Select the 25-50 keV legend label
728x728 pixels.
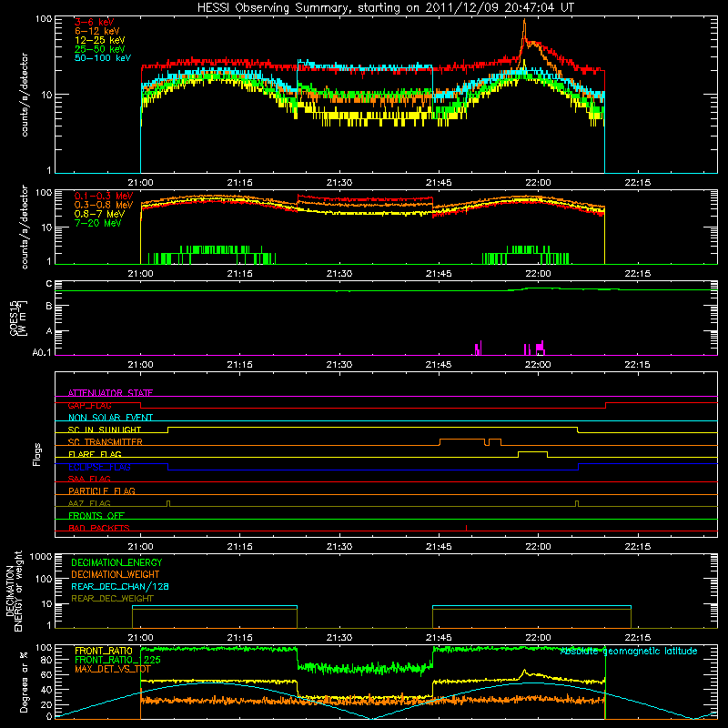pos(99,49)
